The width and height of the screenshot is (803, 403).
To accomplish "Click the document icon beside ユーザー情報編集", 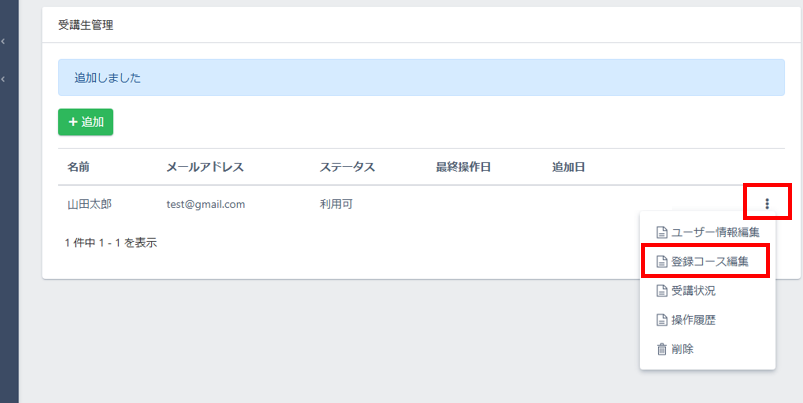I will pyautogui.click(x=661, y=233).
